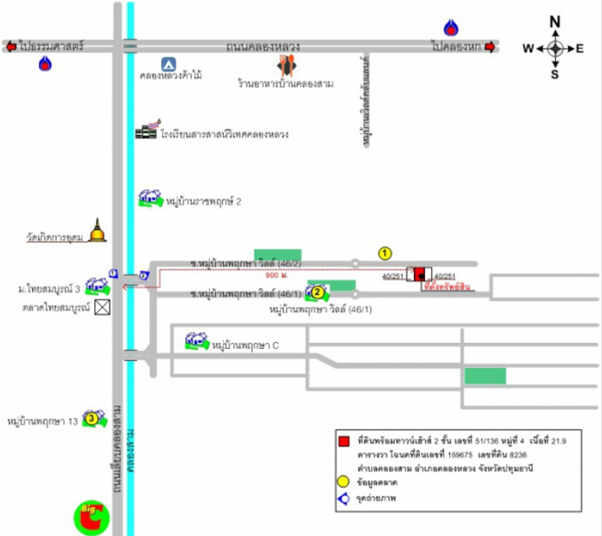
Task: Click the red subject-property square on the map
Action: tap(420, 274)
